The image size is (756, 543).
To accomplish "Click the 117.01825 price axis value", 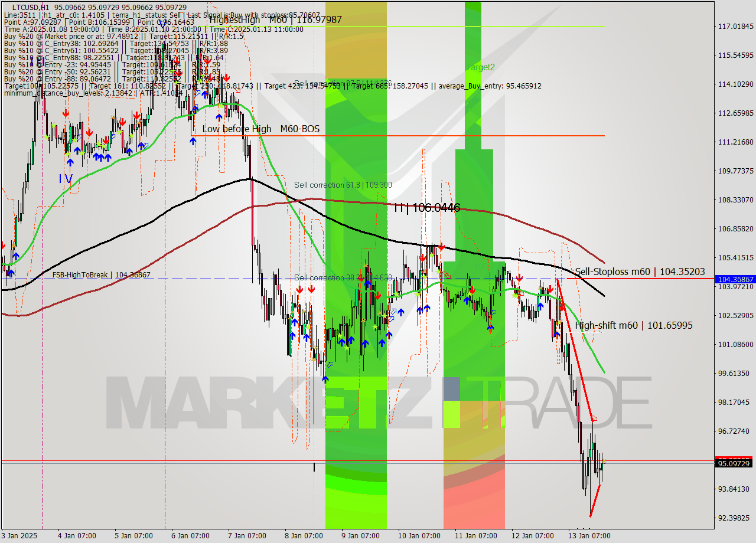I will coord(735,27).
